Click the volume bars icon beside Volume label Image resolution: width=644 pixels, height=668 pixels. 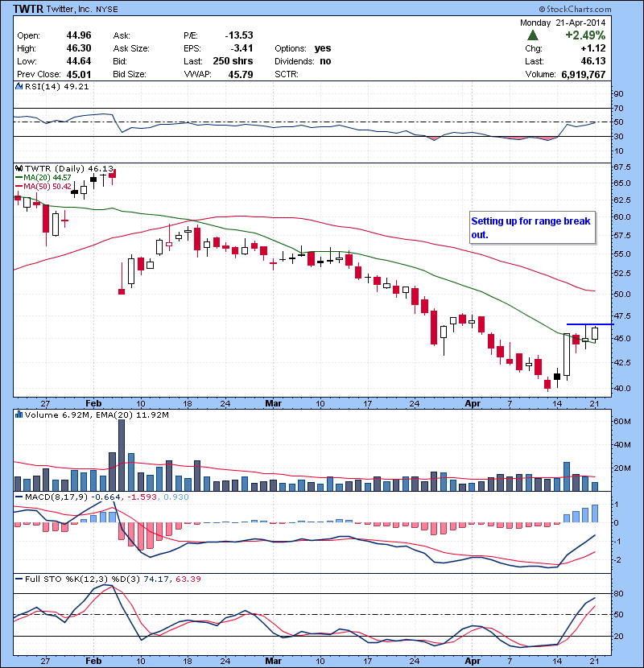coord(19,414)
